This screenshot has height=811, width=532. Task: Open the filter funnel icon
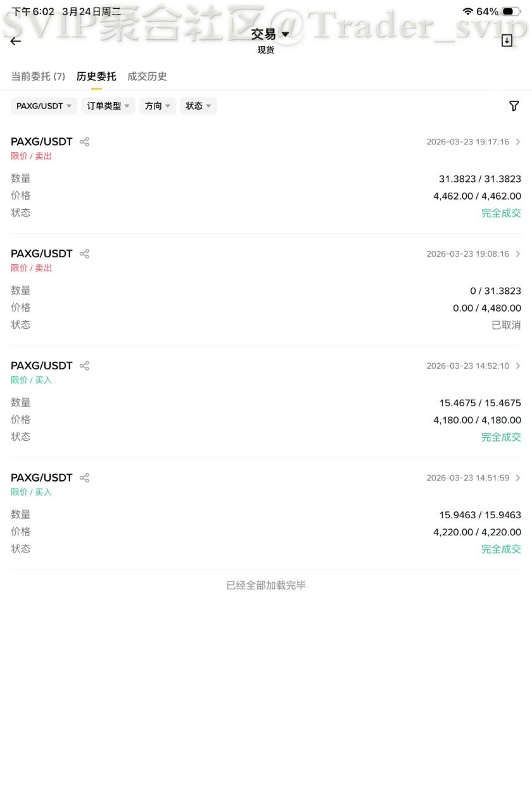click(514, 106)
